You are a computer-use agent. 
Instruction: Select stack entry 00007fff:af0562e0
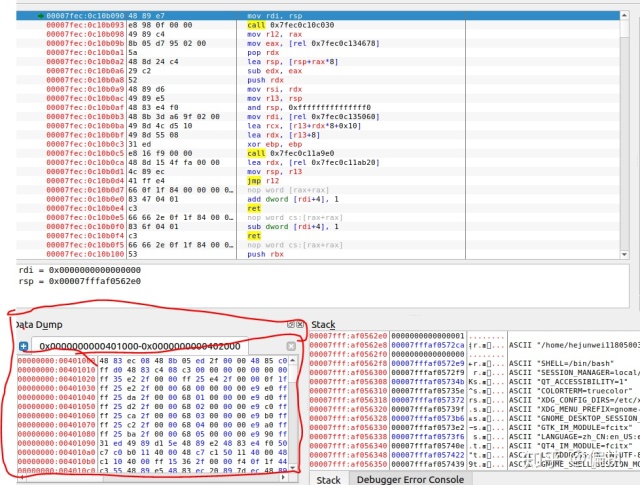[474, 336]
